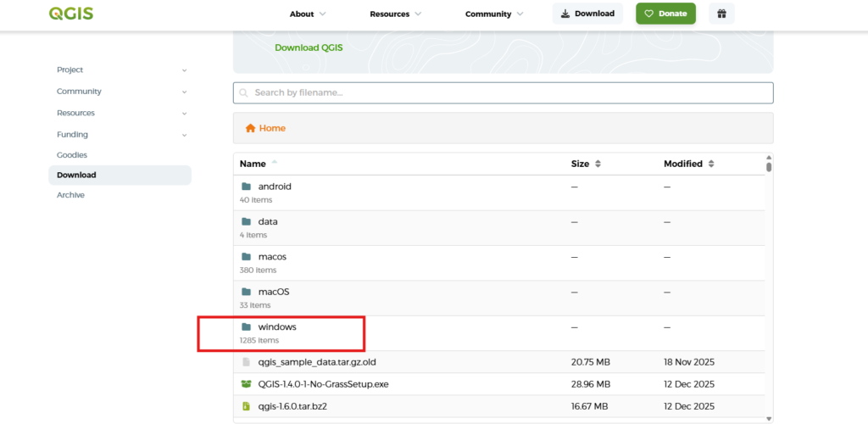Click the Home breadcrumb house icon
Screen dimensions: 868x424
[x=250, y=128]
